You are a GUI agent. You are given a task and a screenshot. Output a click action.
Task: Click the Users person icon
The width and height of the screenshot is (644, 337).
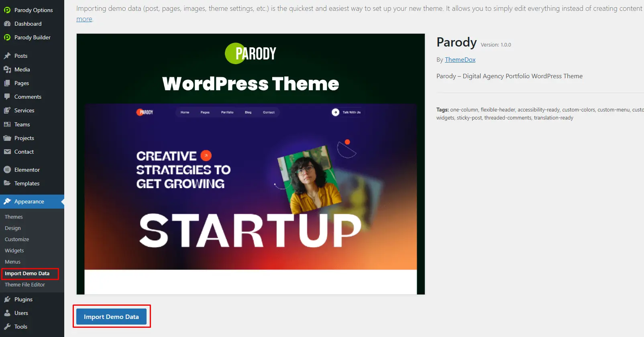pos(7,313)
